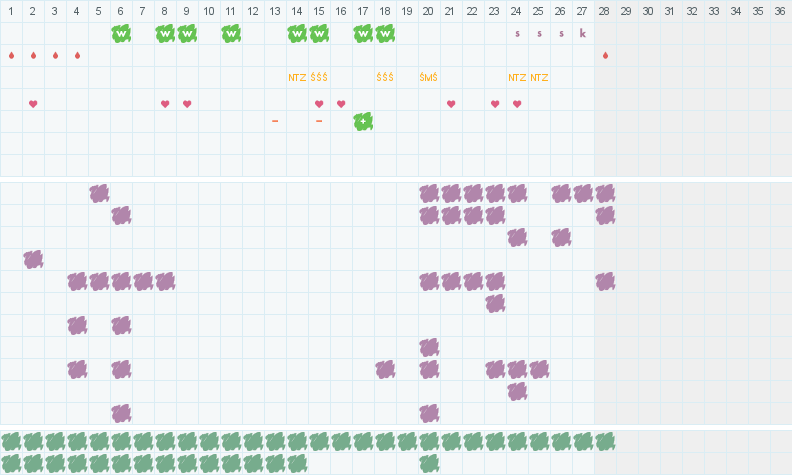Select day 30 column header

[x=649, y=11]
